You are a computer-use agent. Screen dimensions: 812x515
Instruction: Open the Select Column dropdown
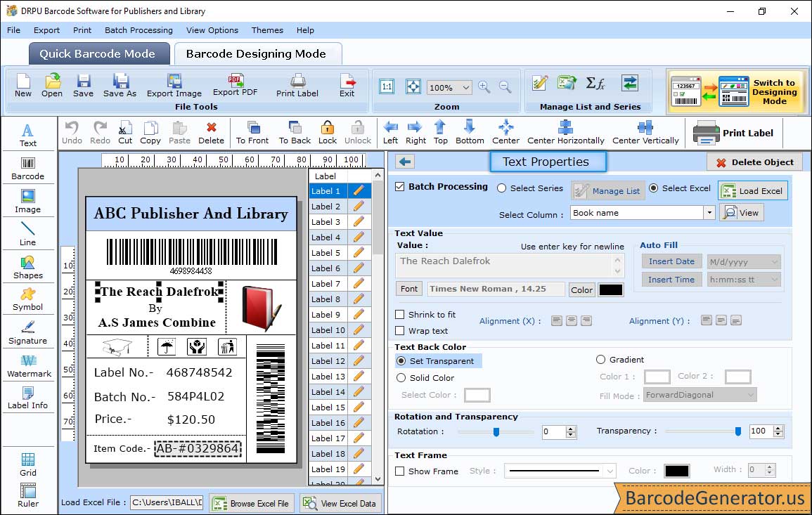pyautogui.click(x=709, y=213)
